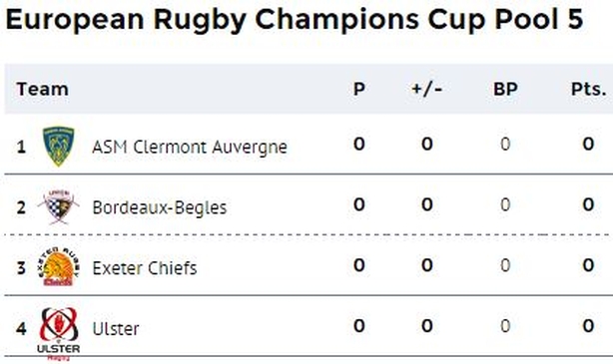The image size is (613, 364).
Task: Open the ASM Clermont Auvergne team name
Action: point(190,148)
